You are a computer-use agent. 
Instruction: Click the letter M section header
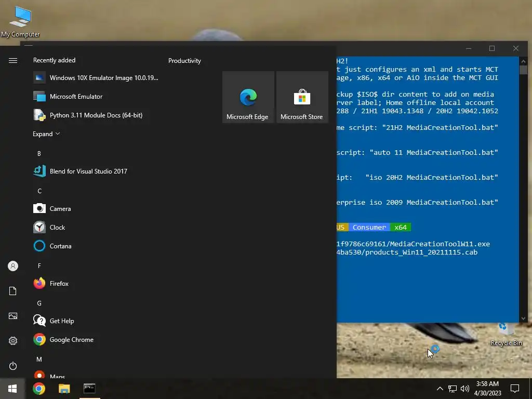39,360
